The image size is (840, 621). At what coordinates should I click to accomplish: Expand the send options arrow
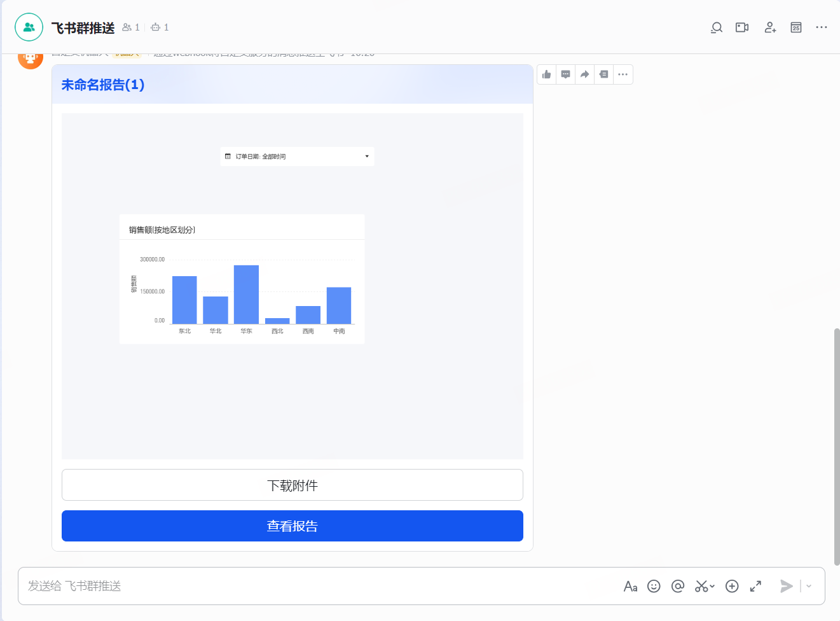[809, 586]
